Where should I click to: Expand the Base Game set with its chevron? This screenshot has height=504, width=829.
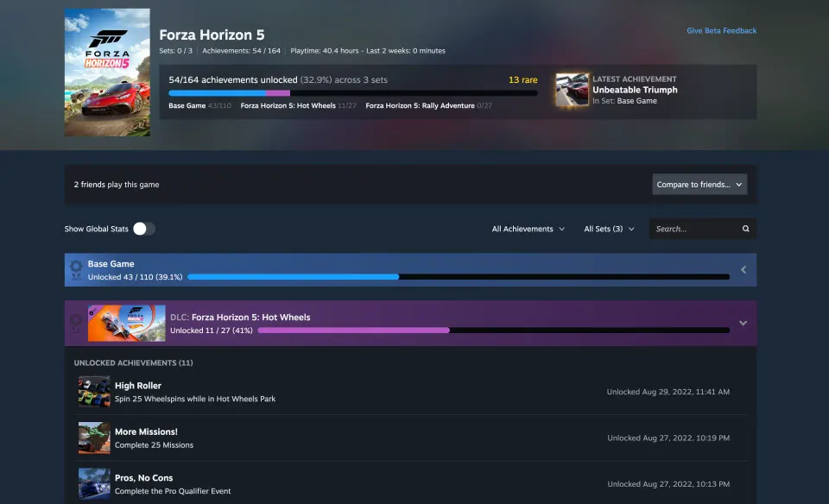[x=744, y=270]
